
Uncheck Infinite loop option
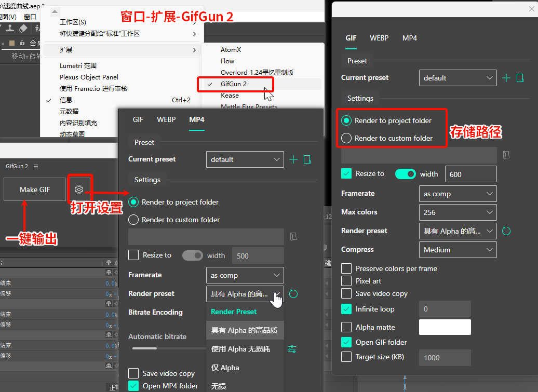346,309
